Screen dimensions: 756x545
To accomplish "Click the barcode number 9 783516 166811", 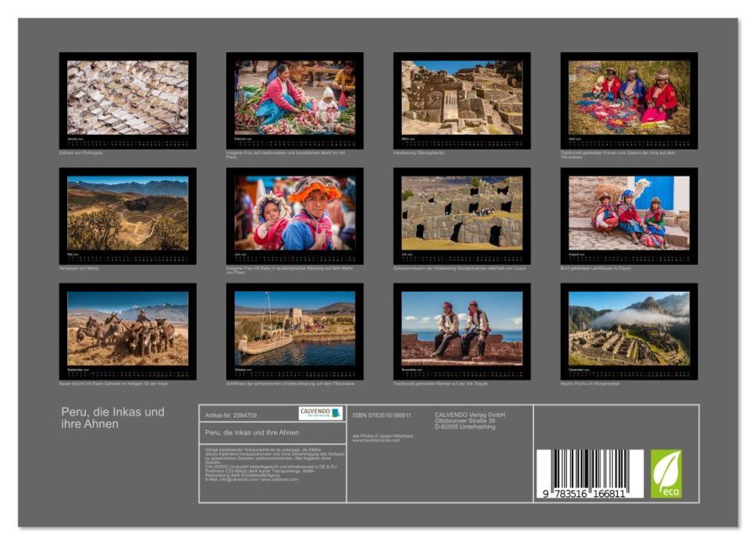I will tap(584, 494).
